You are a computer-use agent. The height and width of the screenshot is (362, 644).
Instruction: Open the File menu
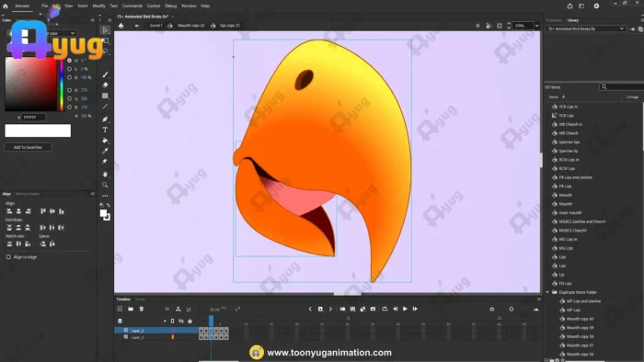44,6
